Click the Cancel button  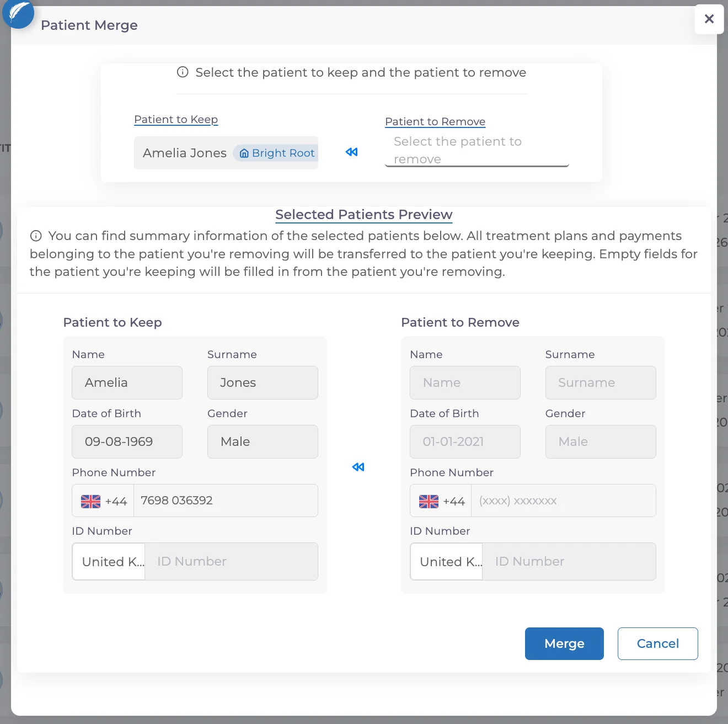point(658,643)
